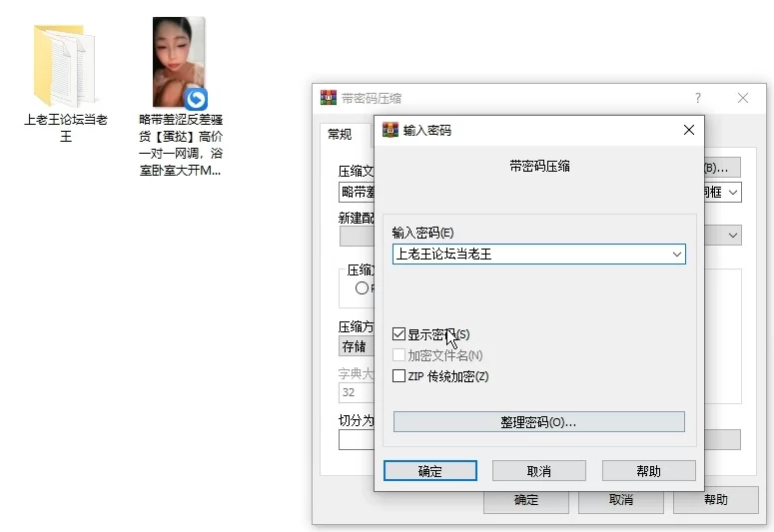
Task: Click the WinRAR icon in 带密码压缩 window title
Action: (329, 98)
